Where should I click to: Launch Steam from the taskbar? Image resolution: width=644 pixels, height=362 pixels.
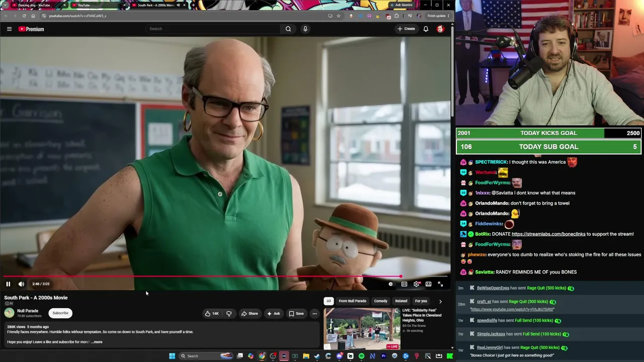(x=317, y=356)
